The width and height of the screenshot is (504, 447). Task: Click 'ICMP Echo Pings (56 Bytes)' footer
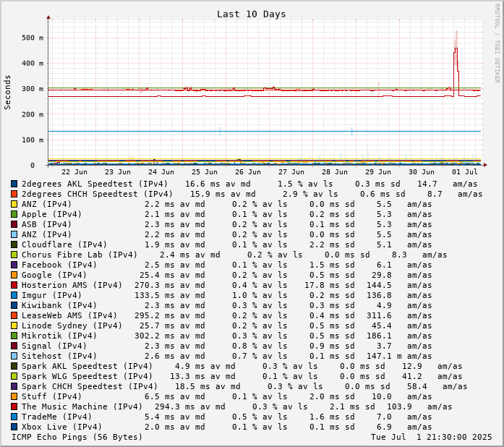pyautogui.click(x=77, y=437)
